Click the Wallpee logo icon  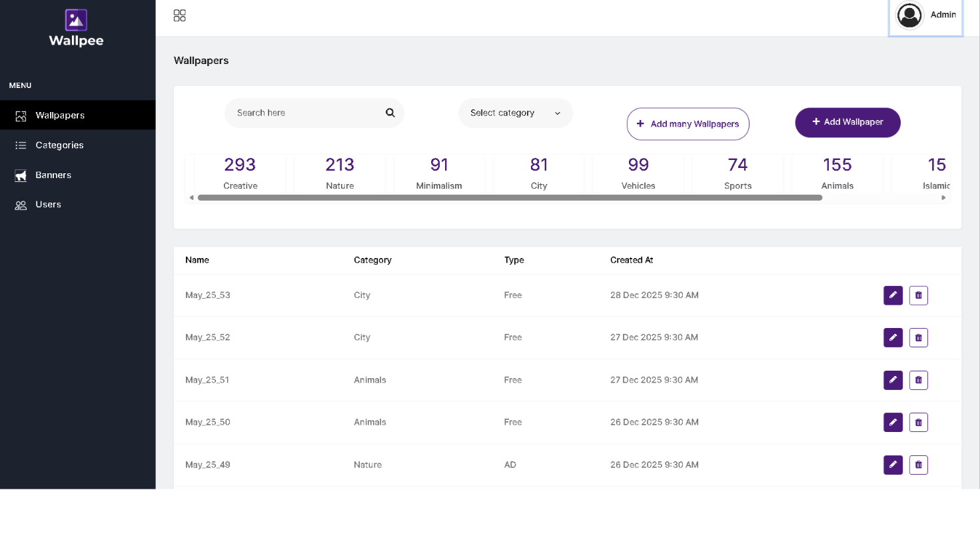pos(76,20)
